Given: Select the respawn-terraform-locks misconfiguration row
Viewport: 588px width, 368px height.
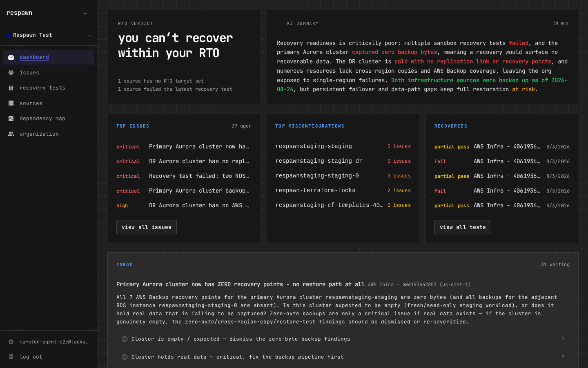Looking at the screenshot, I should (343, 191).
